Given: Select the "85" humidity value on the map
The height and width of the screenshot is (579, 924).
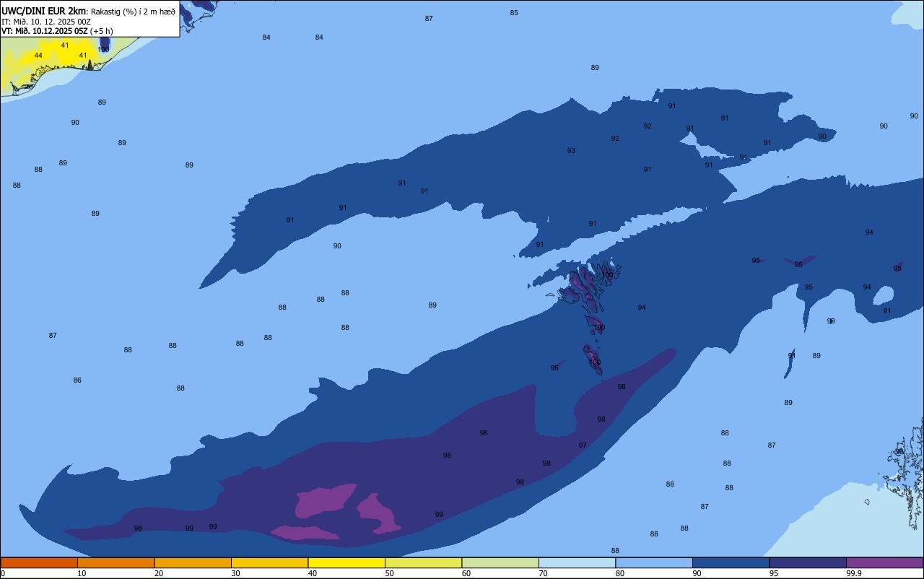Looking at the screenshot, I should pos(514,13).
